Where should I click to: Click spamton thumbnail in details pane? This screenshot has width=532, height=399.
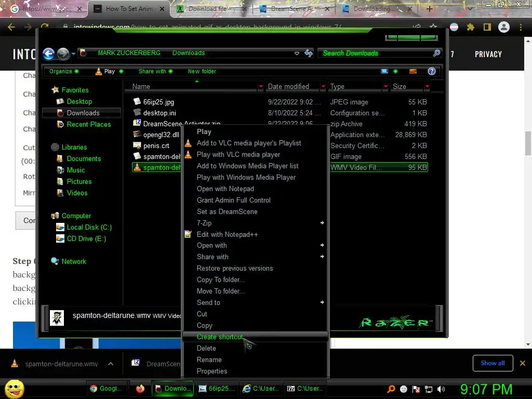[x=57, y=318]
